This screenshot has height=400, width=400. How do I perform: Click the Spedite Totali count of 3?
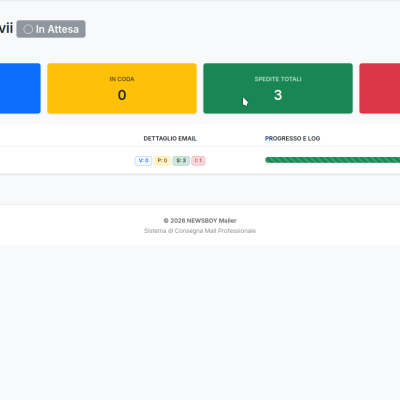pos(278,95)
